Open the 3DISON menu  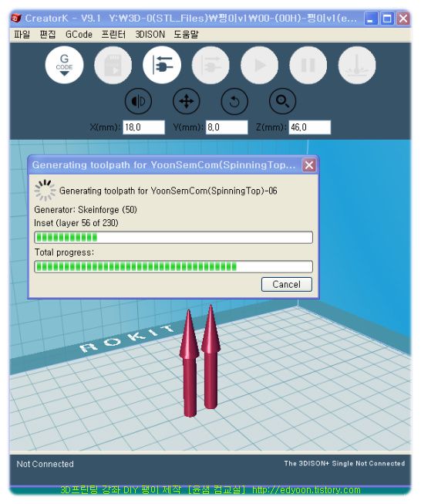point(150,35)
